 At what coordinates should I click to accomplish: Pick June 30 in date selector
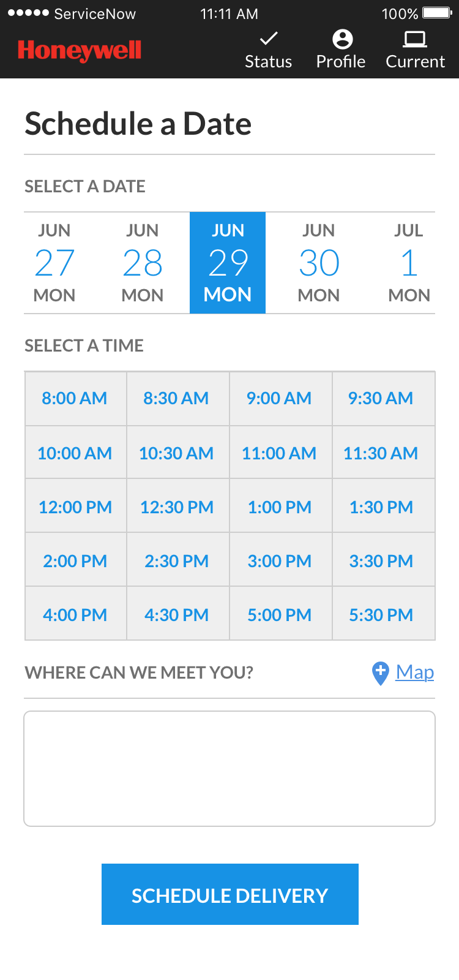pyautogui.click(x=319, y=263)
